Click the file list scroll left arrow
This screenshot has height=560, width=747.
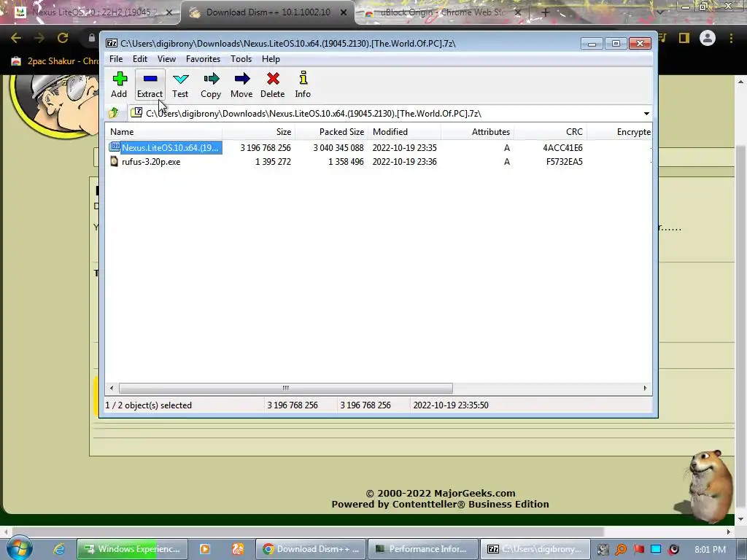tap(112, 388)
